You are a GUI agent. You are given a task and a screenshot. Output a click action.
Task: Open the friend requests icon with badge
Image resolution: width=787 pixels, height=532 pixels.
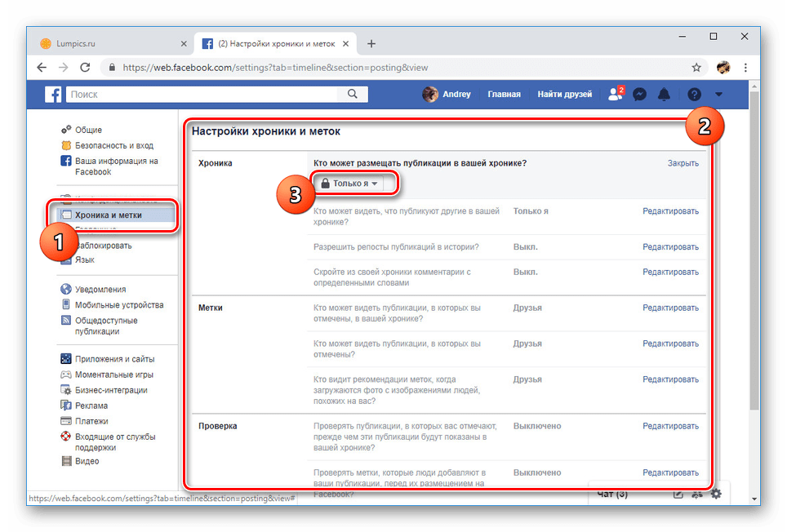pos(615,94)
